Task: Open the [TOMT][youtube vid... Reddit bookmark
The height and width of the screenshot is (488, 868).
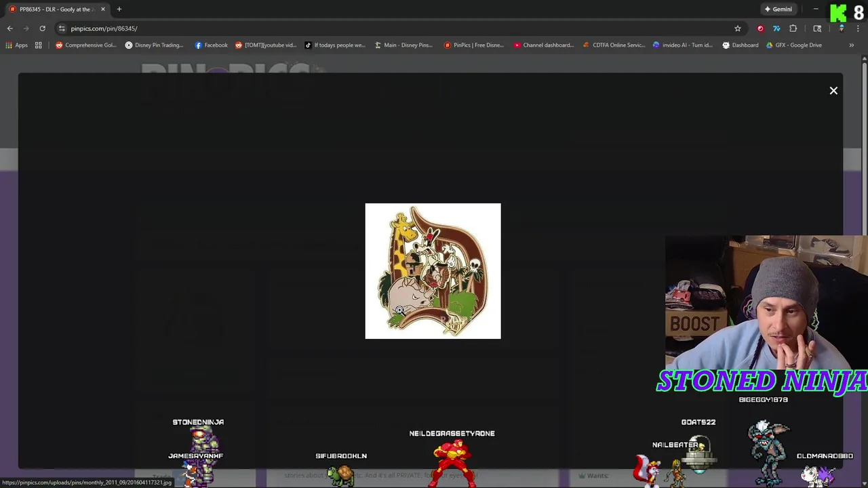Action: 265,45
